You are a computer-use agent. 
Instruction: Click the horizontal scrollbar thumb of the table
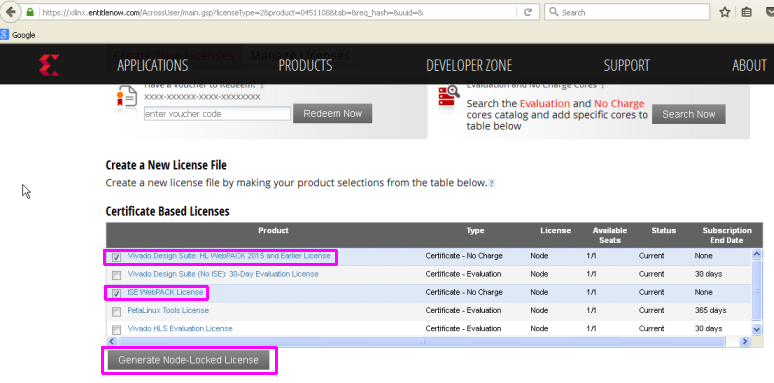(422, 342)
